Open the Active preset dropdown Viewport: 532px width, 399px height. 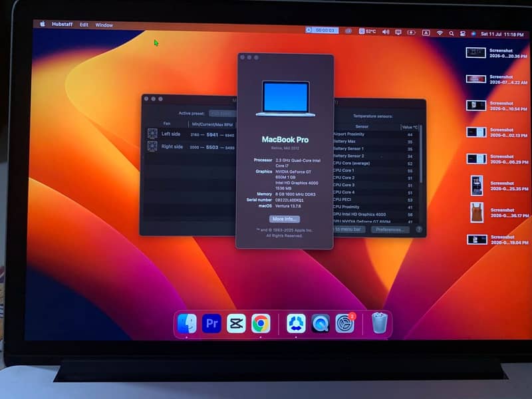(222, 113)
